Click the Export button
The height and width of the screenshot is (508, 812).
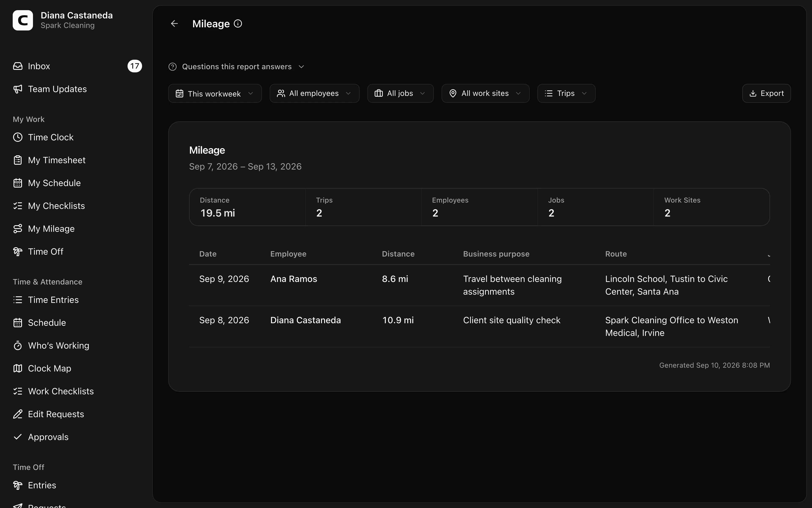tap(766, 93)
